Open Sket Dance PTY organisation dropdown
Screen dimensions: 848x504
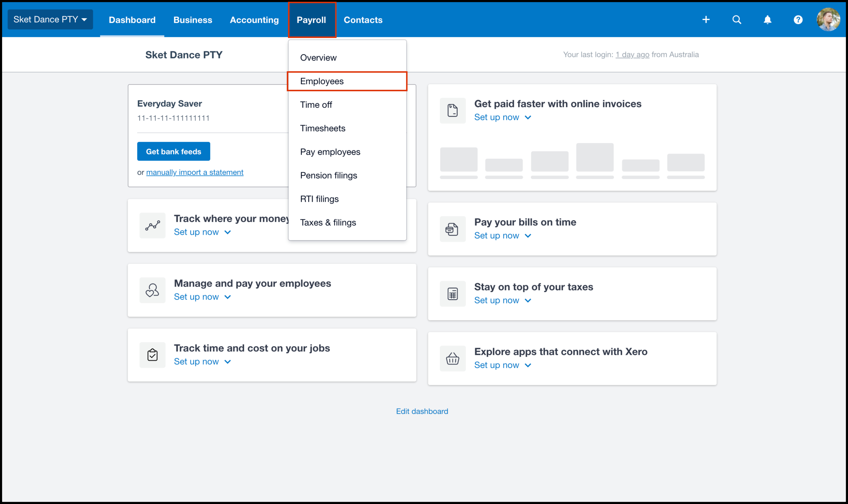tap(50, 19)
